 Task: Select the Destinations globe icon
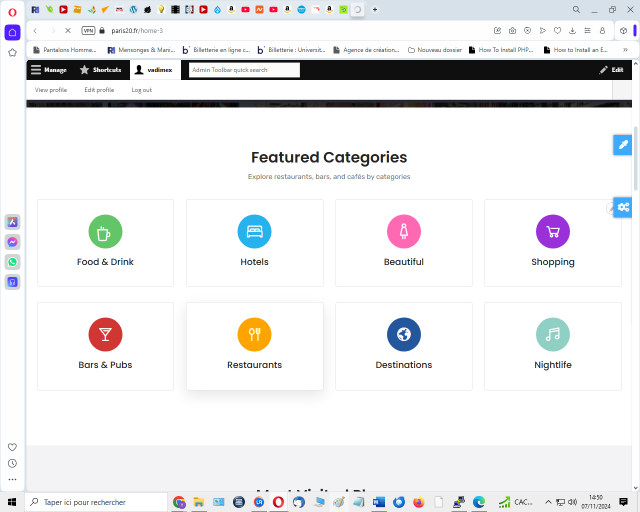403,335
